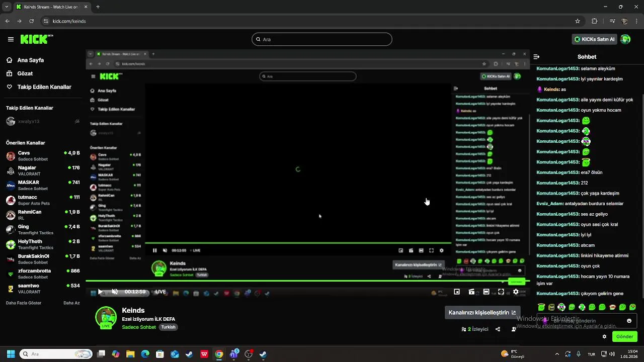The height and width of the screenshot is (362, 644).
Task: Open the BurakSakinOl channel
Action: point(43,259)
